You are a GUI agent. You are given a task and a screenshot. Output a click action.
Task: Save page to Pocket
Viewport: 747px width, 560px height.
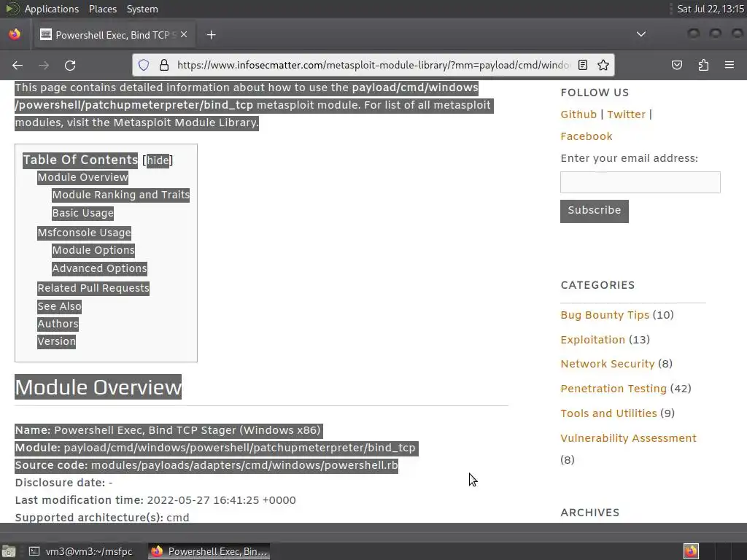click(x=676, y=65)
